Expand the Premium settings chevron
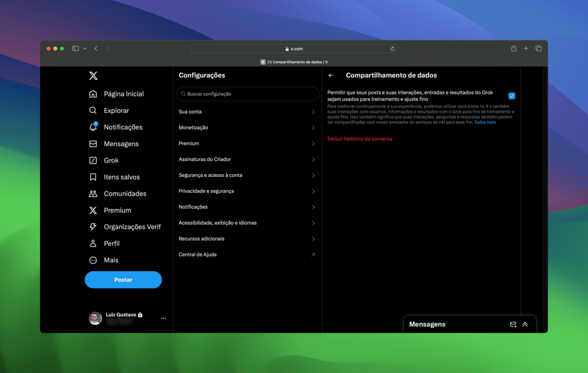Image resolution: width=588 pixels, height=373 pixels. (313, 144)
